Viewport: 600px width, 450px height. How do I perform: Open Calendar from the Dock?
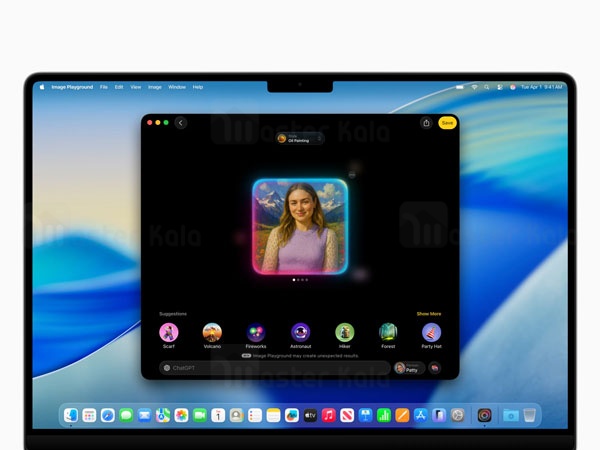pyautogui.click(x=218, y=415)
